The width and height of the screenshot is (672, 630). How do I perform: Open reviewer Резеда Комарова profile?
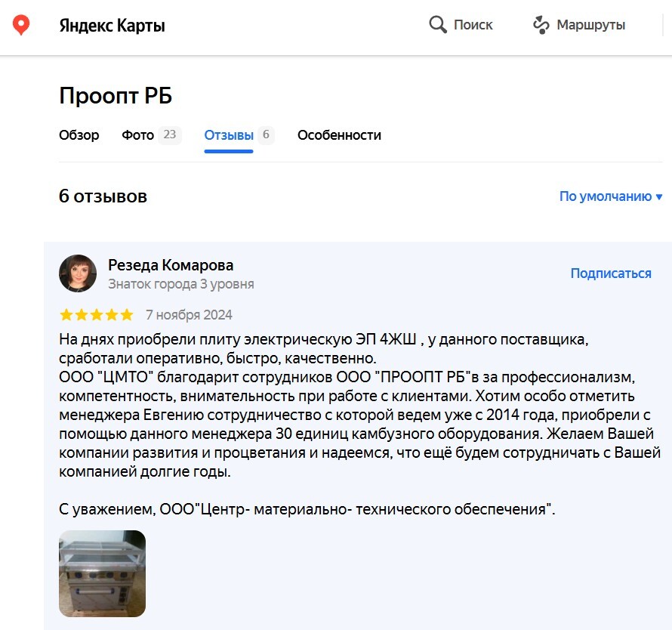pos(171,265)
